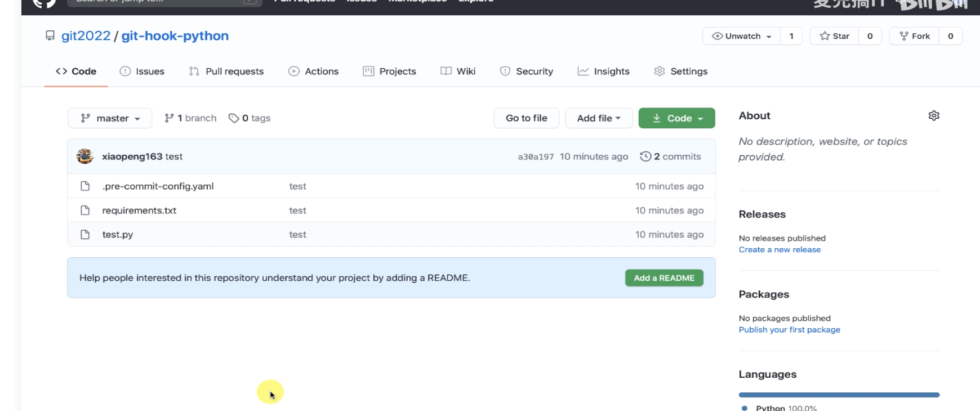This screenshot has height=411, width=980.
Task: Expand the master branch selector
Action: point(110,118)
